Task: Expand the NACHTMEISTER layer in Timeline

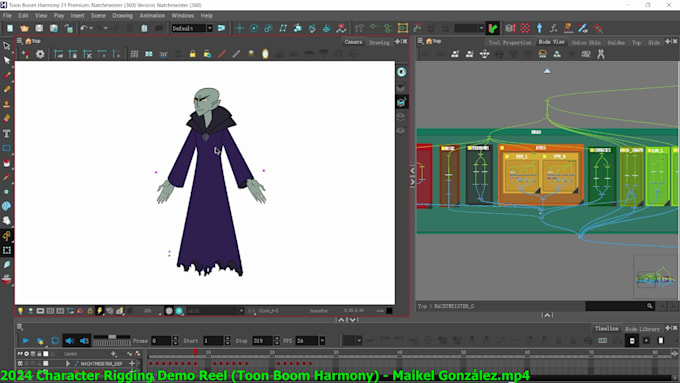Action: pos(68,363)
